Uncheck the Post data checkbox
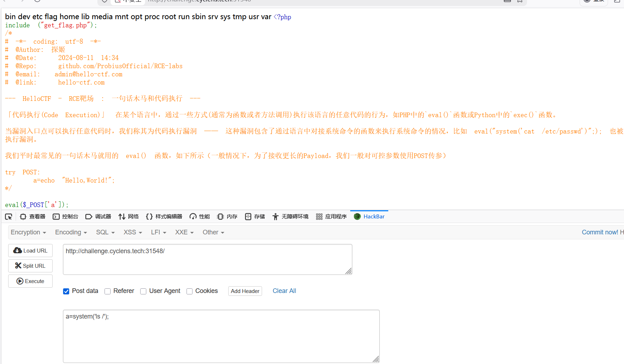Image resolution: width=624 pixels, height=364 pixels. point(66,292)
